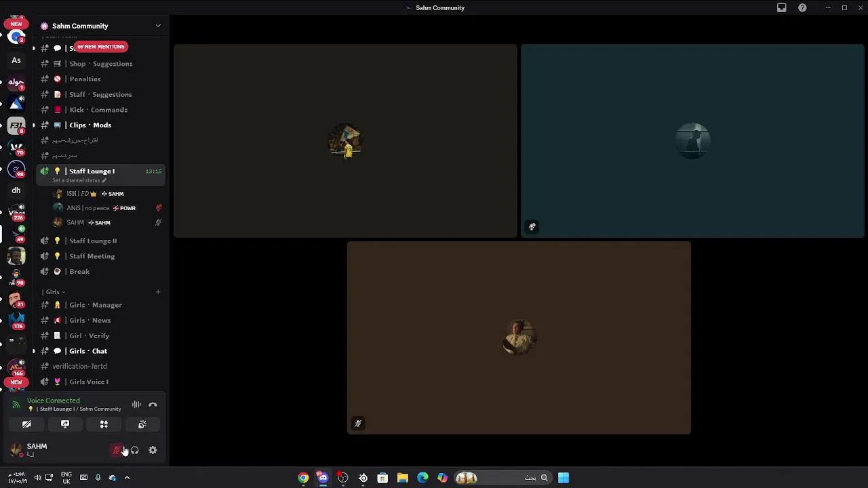
Task: Open Shop · Suggestions channel
Action: 100,64
